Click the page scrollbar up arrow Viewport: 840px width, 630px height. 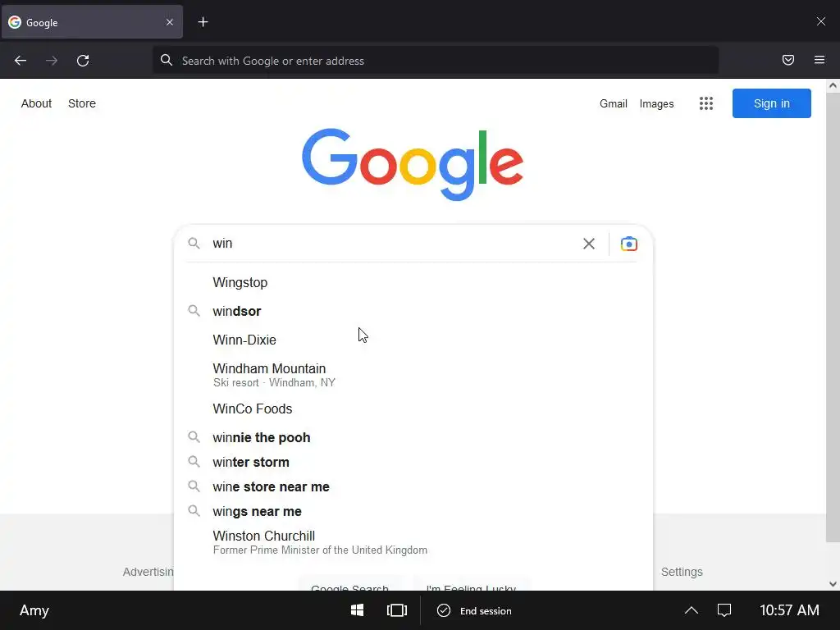[x=833, y=85]
